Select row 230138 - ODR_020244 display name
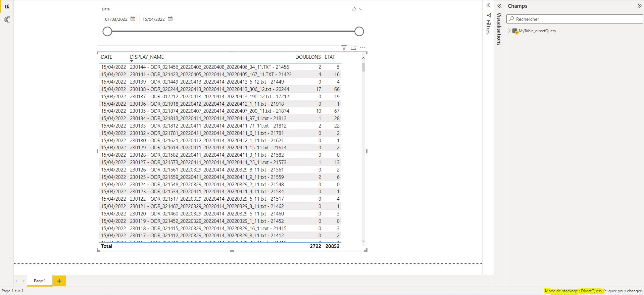Viewport: 644px width, 295px height. tap(210, 89)
